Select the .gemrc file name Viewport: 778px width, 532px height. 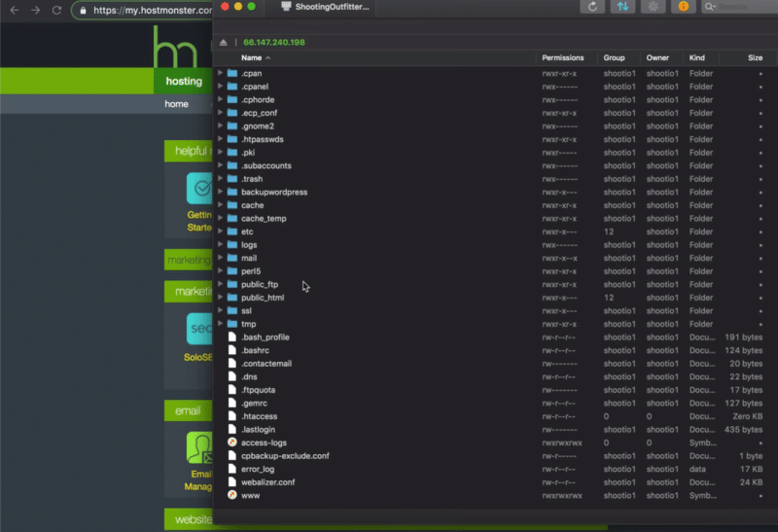(254, 403)
